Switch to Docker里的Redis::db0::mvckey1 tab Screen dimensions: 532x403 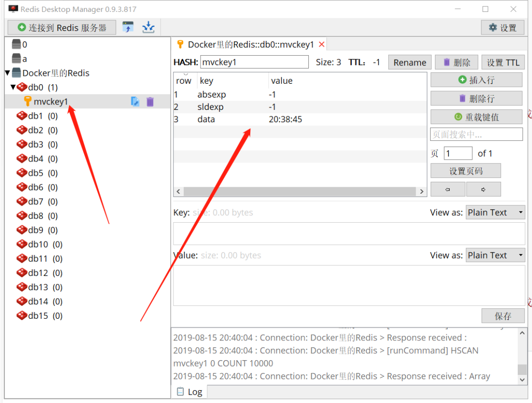click(250, 44)
